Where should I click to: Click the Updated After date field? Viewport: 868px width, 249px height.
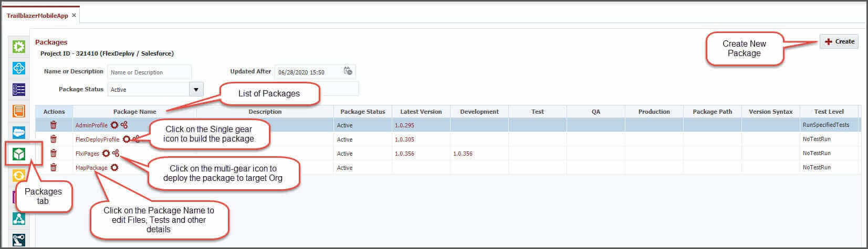click(x=309, y=72)
